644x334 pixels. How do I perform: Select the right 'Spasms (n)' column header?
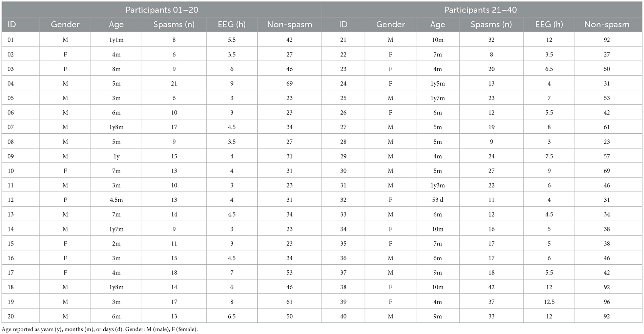pos(491,25)
